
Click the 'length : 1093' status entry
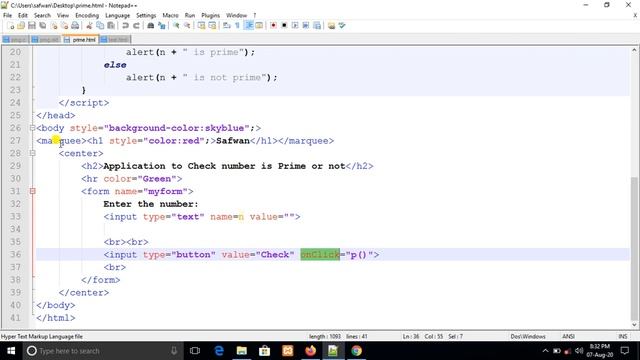tap(325, 336)
